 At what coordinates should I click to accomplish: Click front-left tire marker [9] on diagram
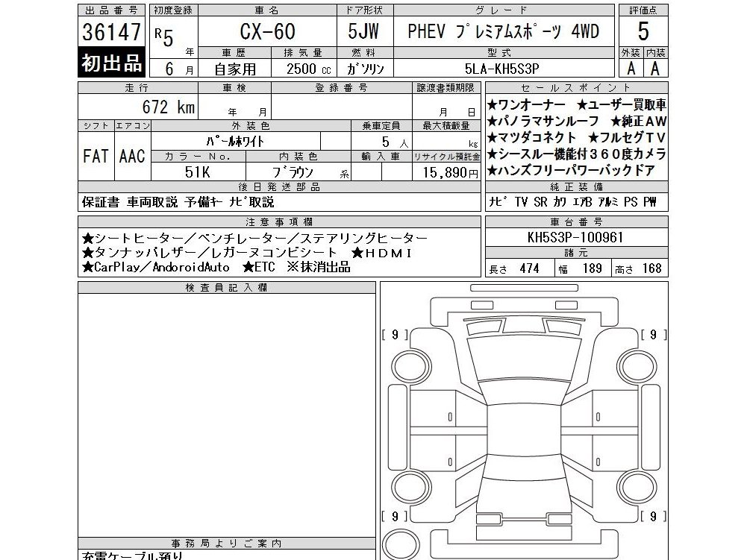pos(395,335)
